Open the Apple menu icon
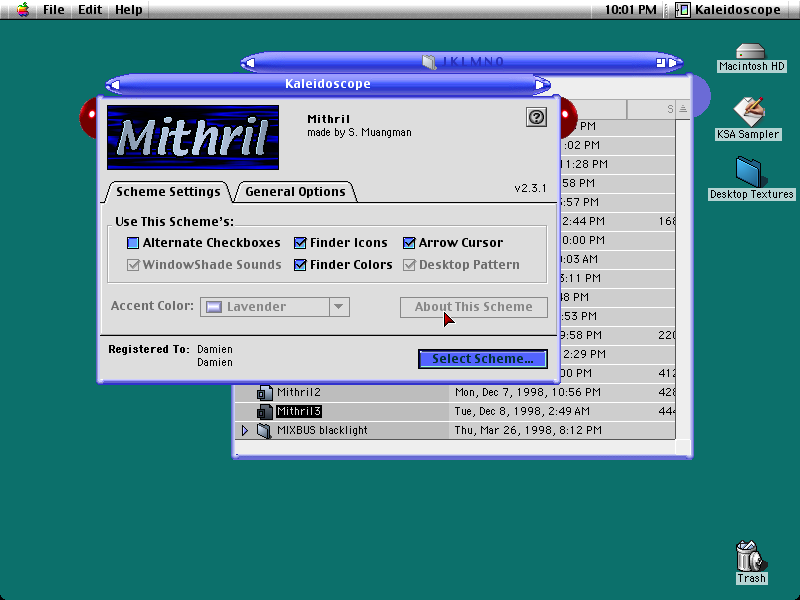The image size is (800, 600). pyautogui.click(x=22, y=9)
